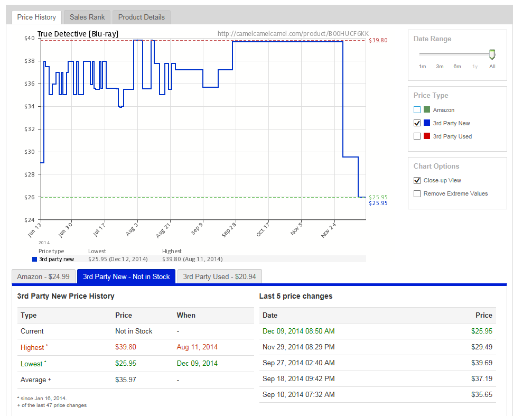This screenshot has width=532, height=416.
Task: Select the Price History tab
Action: pos(36,17)
